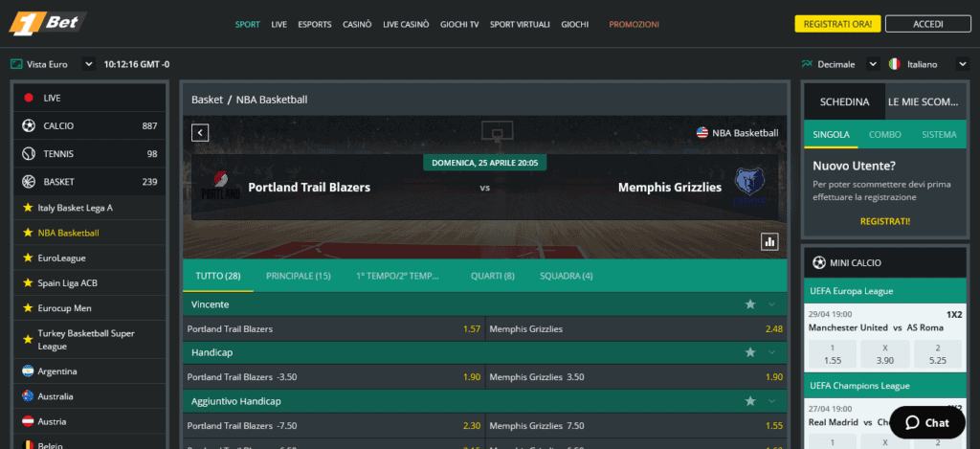
Task: Click the star beside Turkey Basketball Super League
Action: click(x=28, y=340)
